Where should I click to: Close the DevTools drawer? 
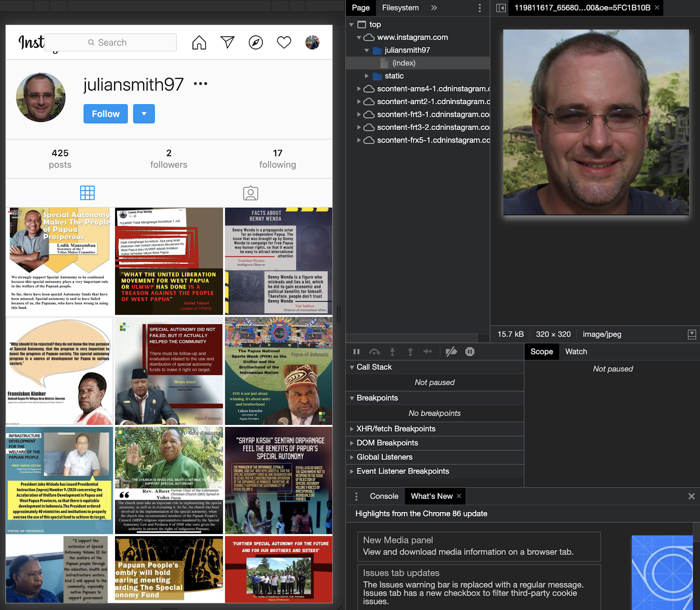click(x=691, y=496)
